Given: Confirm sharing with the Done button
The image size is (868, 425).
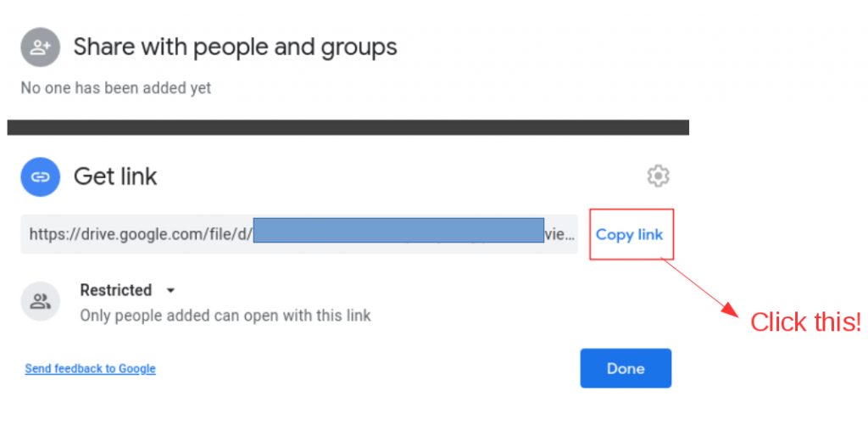Looking at the screenshot, I should (626, 368).
